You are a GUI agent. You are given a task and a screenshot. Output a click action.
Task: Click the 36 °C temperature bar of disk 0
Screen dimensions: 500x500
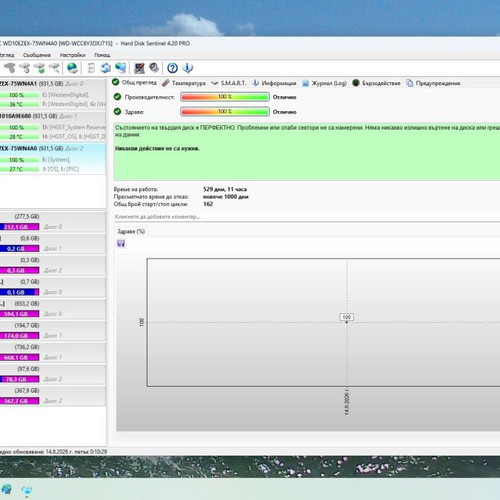click(19, 104)
